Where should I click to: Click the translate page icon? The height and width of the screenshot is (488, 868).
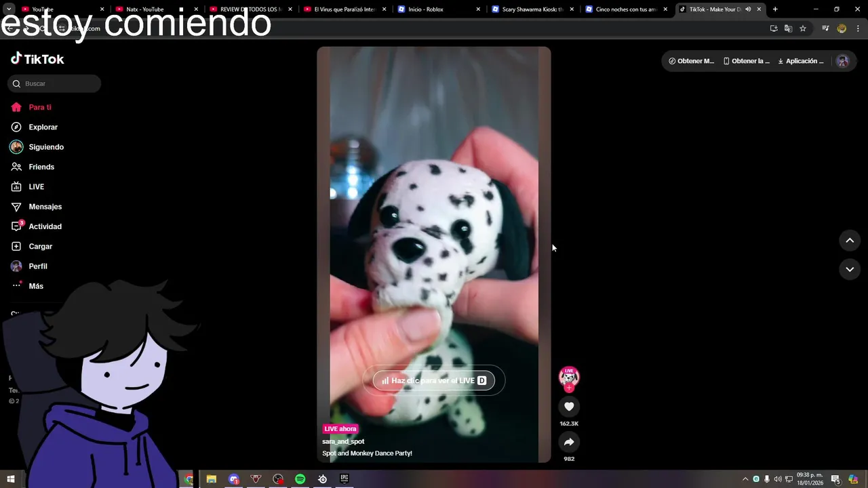click(788, 28)
